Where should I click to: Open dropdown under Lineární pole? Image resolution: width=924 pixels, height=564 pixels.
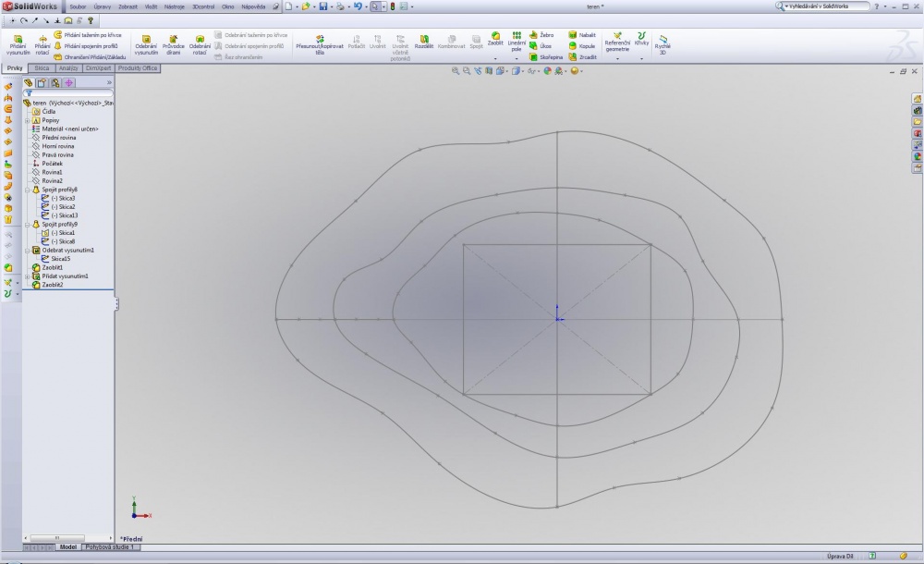[x=517, y=58]
